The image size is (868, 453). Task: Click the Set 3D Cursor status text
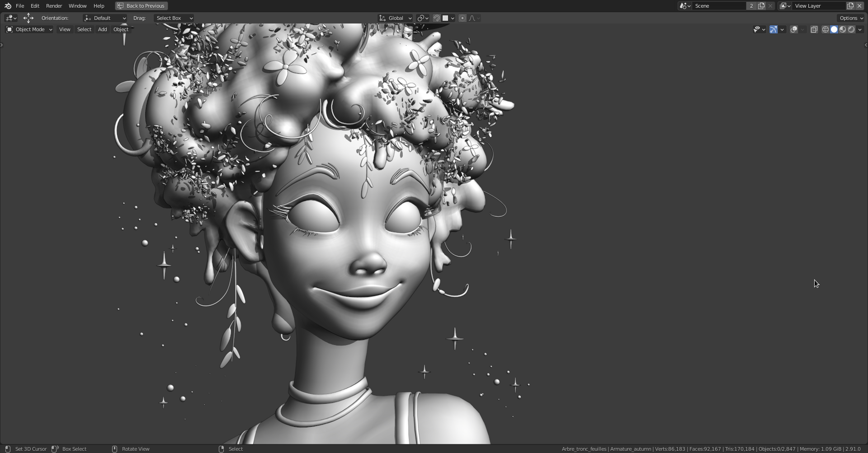[x=31, y=449]
